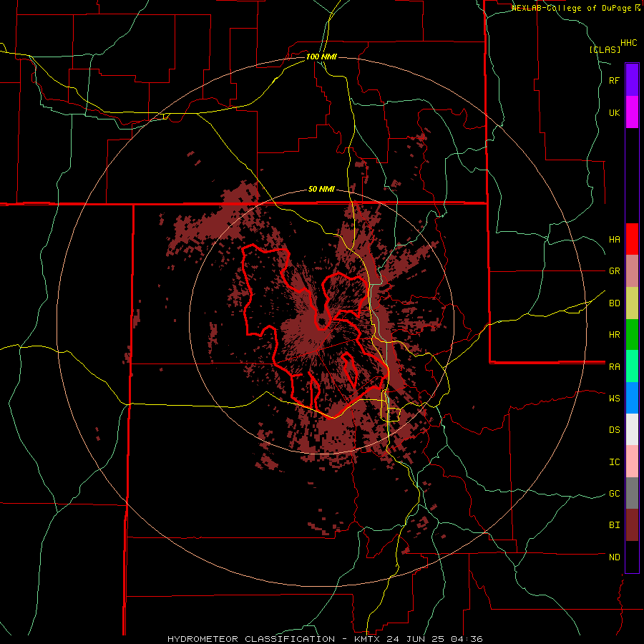Click the 50 NMI range ring label
This screenshot has height=644, width=644.
[x=321, y=190]
